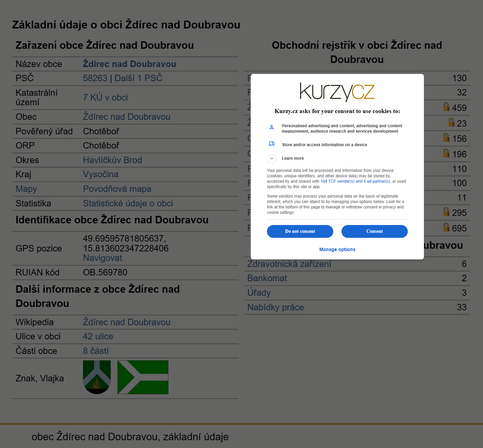Click heading Obchodní rejstřík v obci
The width and height of the screenshot is (483, 448).
tap(357, 52)
